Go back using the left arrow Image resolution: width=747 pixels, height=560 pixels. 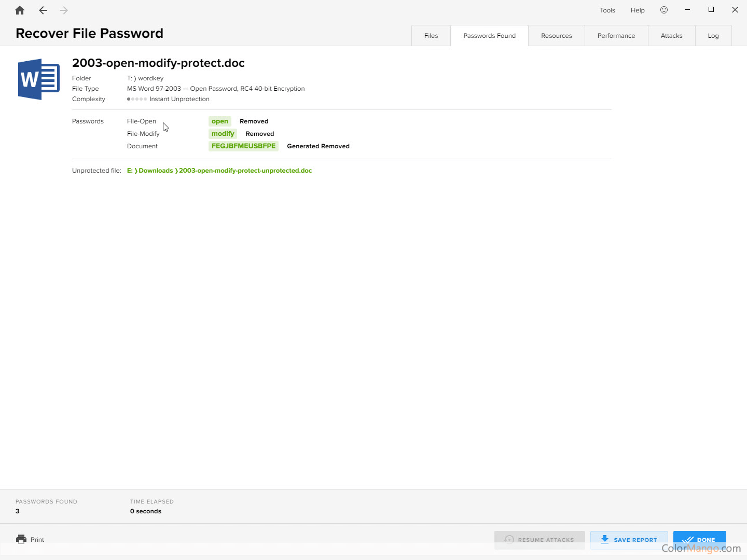[x=43, y=10]
